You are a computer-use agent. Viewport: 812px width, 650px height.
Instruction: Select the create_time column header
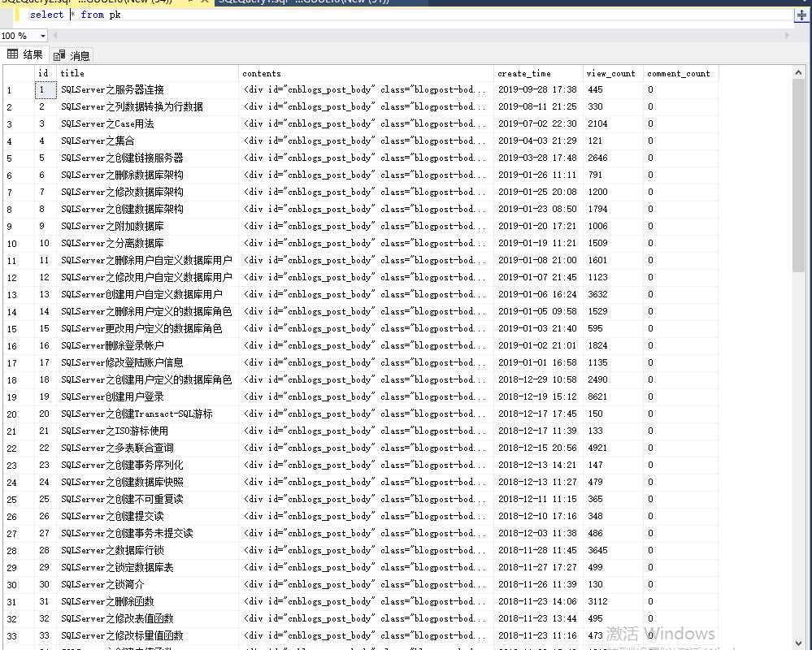pyautogui.click(x=539, y=73)
